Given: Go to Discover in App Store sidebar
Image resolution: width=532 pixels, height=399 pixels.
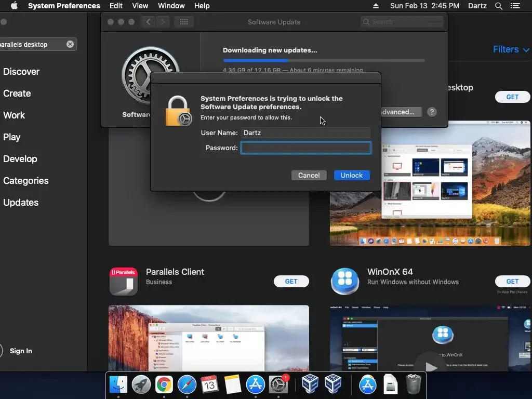Looking at the screenshot, I should pos(21,72).
